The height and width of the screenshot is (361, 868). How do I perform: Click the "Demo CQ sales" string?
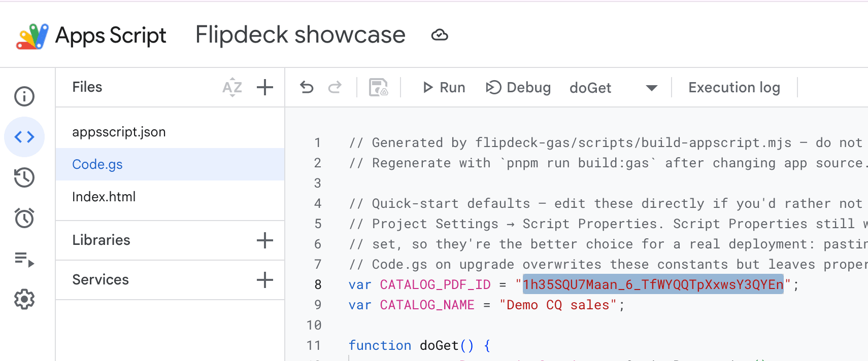tap(558, 305)
